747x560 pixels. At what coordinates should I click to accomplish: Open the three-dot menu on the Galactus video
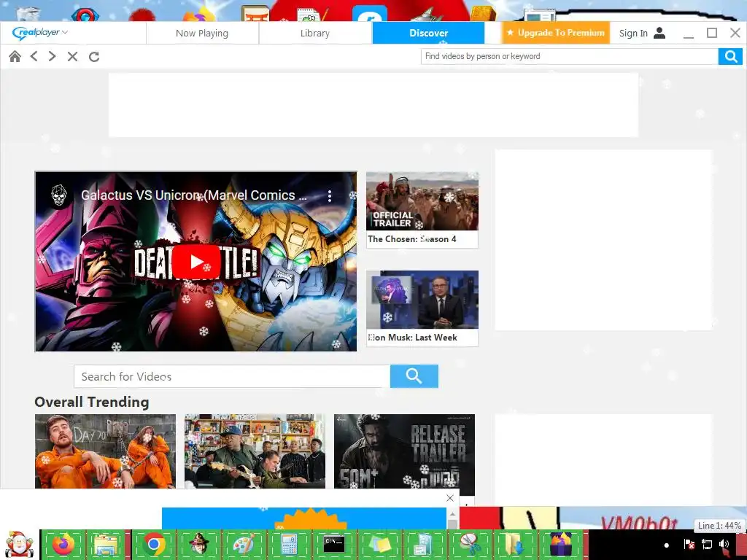[330, 195]
